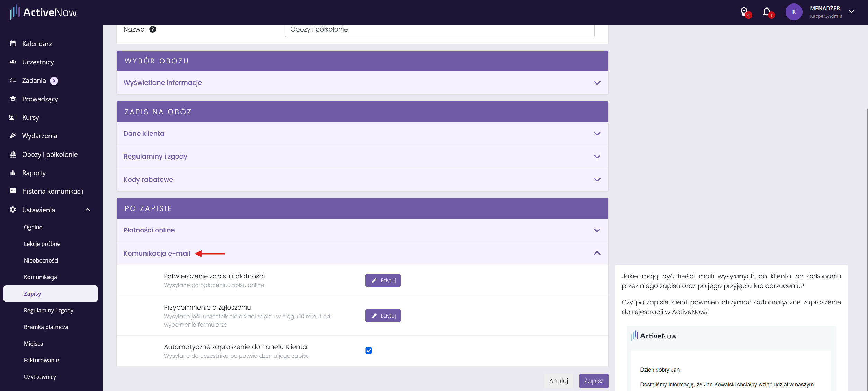Click the Ustawienia gear icon
Viewport: 868px width, 391px height.
(x=13, y=210)
